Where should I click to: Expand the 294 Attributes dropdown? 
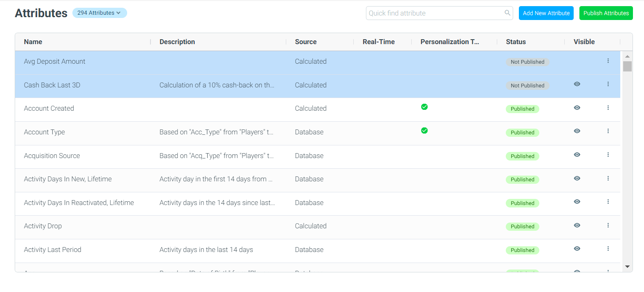pos(99,13)
